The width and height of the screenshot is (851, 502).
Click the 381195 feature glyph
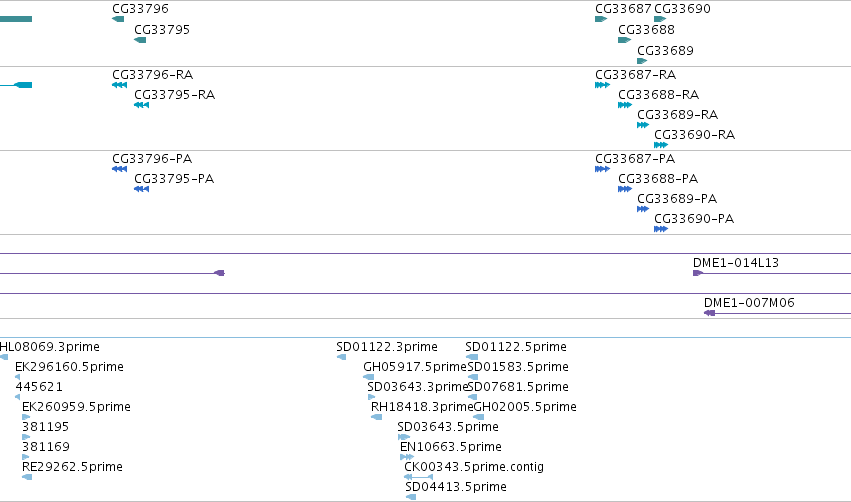26,437
